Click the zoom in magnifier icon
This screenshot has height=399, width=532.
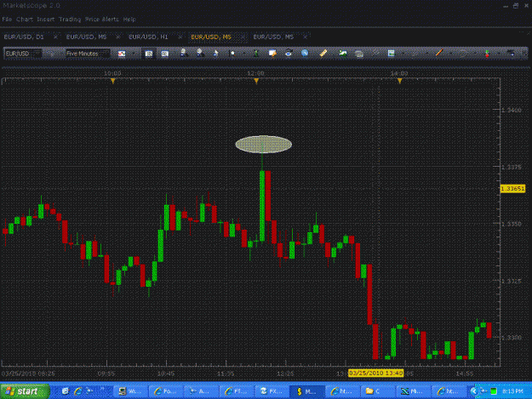coord(184,53)
